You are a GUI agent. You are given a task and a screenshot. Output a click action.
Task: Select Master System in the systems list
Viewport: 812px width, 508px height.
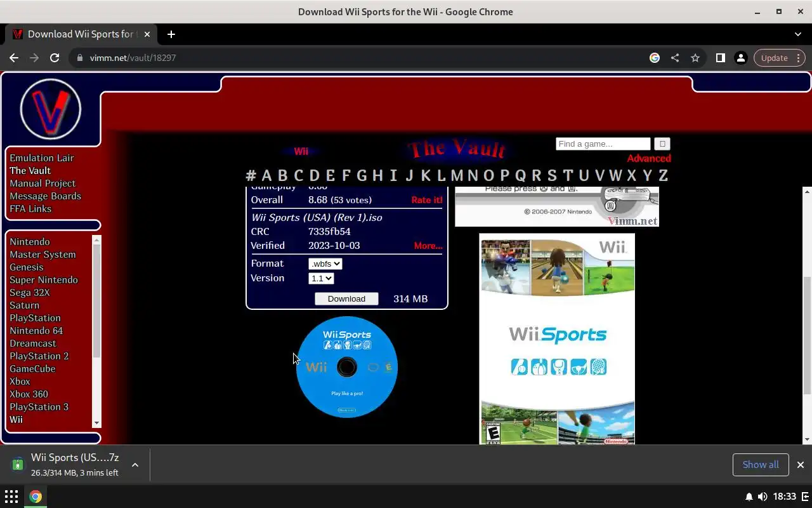(43, 255)
